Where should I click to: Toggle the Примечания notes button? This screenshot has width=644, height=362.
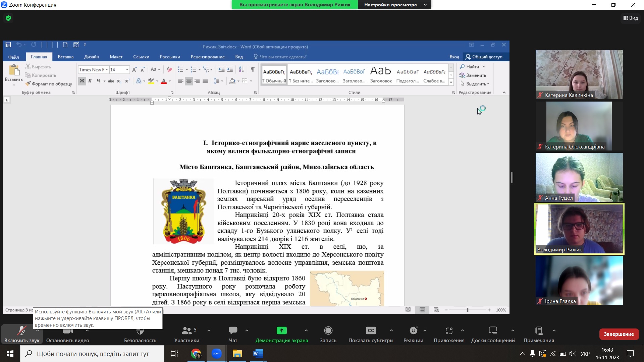click(x=539, y=331)
